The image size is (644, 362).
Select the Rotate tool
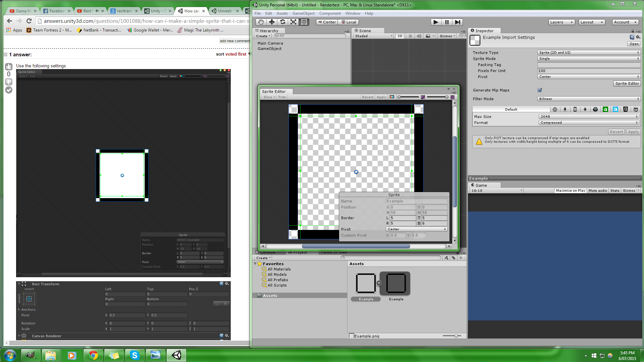pos(282,22)
